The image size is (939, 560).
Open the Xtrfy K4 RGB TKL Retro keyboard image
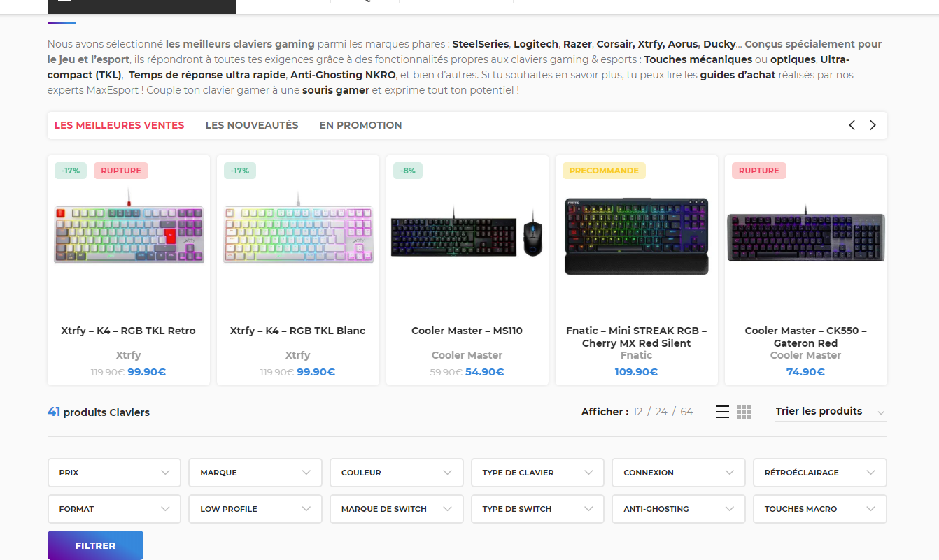pos(129,234)
